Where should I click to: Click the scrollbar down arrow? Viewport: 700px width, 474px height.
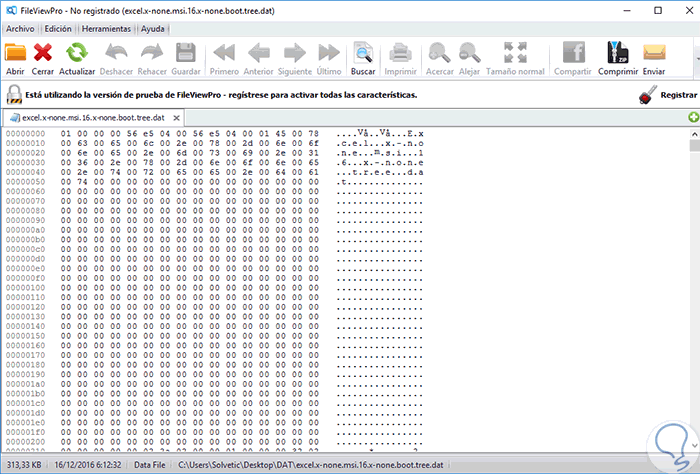pyautogui.click(x=695, y=445)
